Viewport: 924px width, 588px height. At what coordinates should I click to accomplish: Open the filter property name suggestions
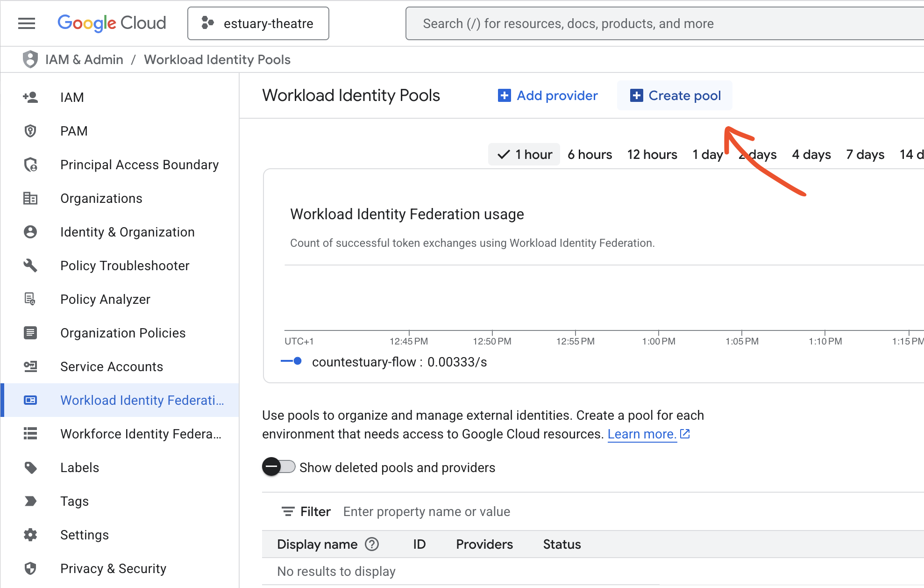(x=426, y=511)
